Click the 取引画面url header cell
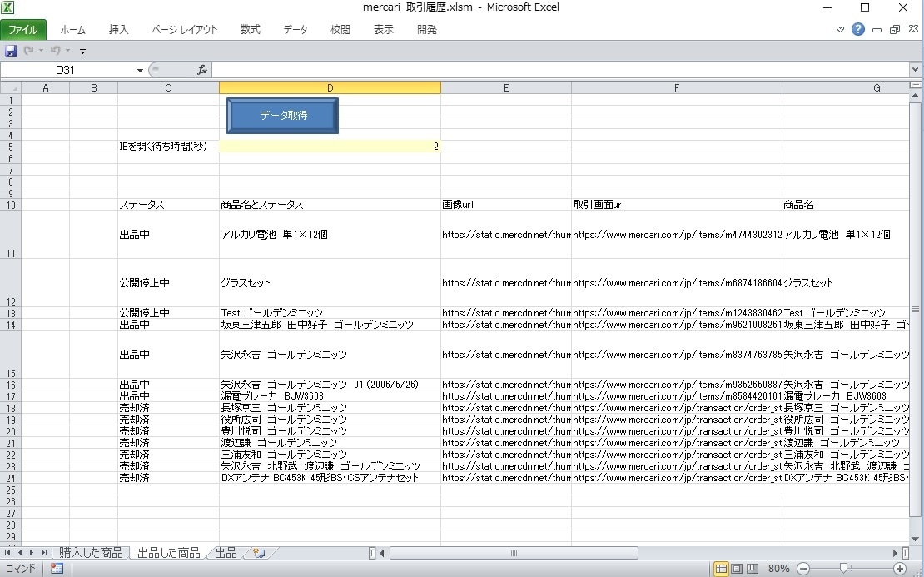924x577 pixels. click(677, 205)
